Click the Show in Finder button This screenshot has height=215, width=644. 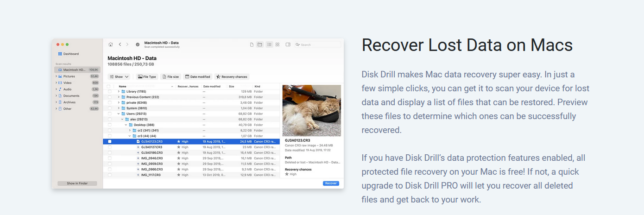(x=77, y=183)
